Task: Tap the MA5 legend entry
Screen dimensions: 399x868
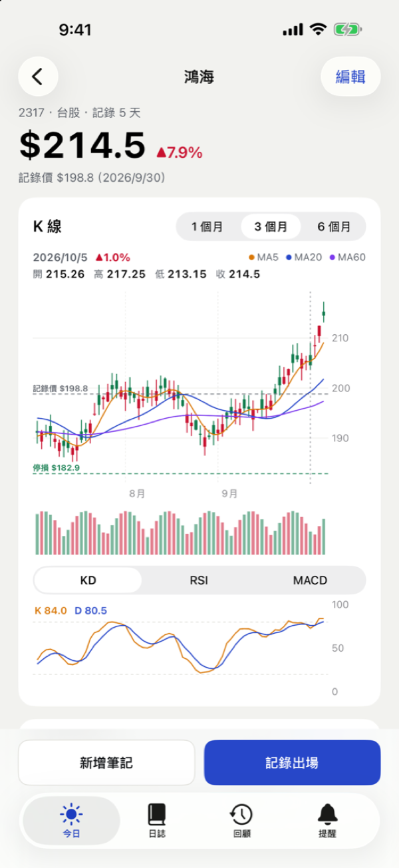Action: pos(263,257)
